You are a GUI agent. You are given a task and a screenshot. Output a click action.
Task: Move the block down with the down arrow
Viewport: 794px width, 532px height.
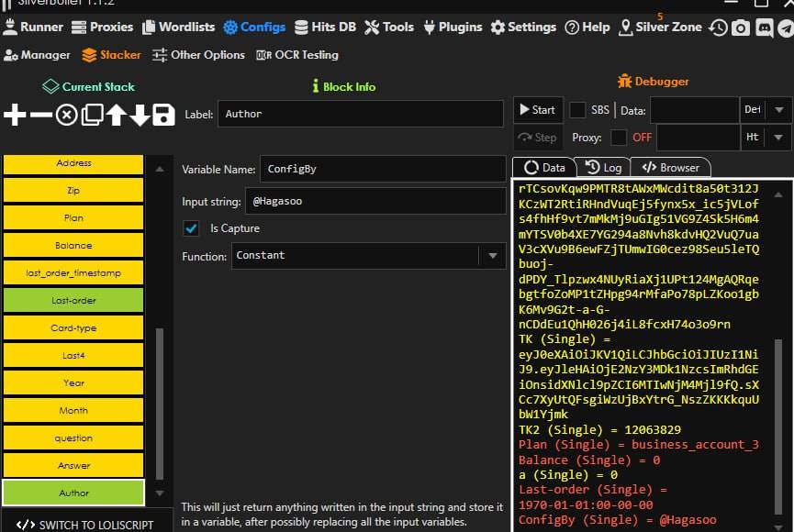coord(140,115)
